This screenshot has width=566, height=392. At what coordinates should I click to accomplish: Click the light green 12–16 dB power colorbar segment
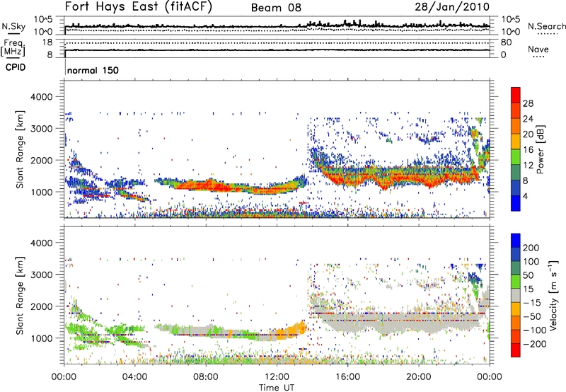point(516,156)
